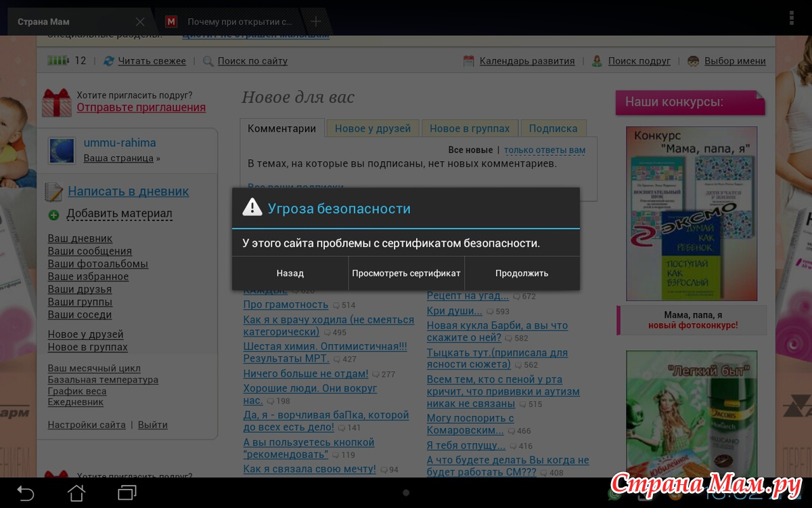Image resolution: width=812 pixels, height=508 pixels.
Task: Open Новое у друзей in the sidebar
Action: click(x=85, y=334)
